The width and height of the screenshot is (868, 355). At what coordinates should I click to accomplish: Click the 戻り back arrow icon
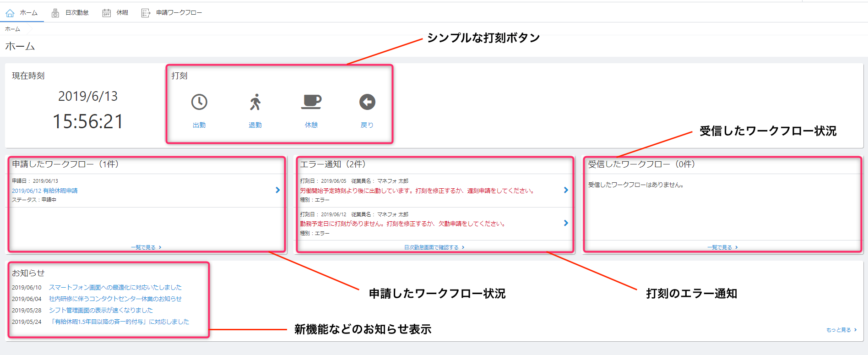[367, 102]
